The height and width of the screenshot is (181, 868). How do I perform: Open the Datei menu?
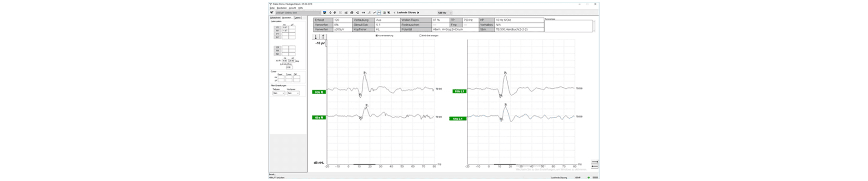tap(272, 8)
